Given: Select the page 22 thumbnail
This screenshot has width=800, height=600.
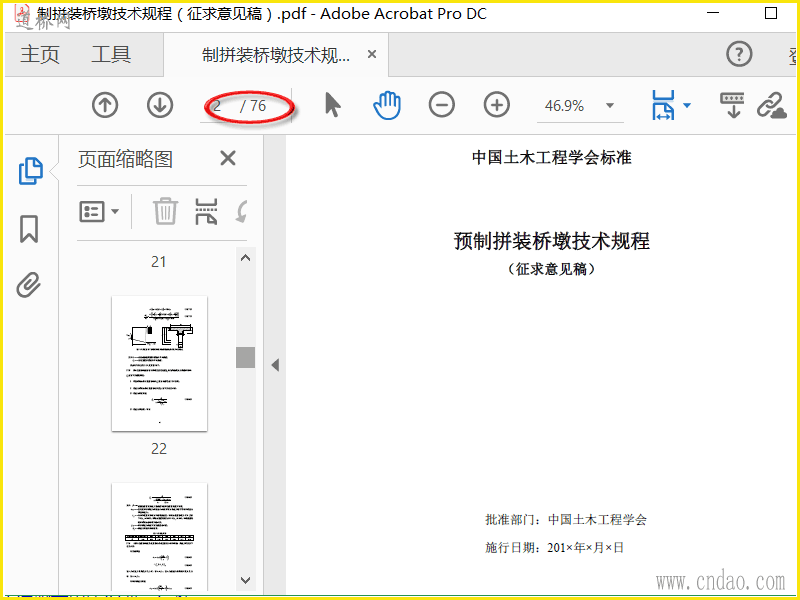Looking at the screenshot, I should 160,363.
